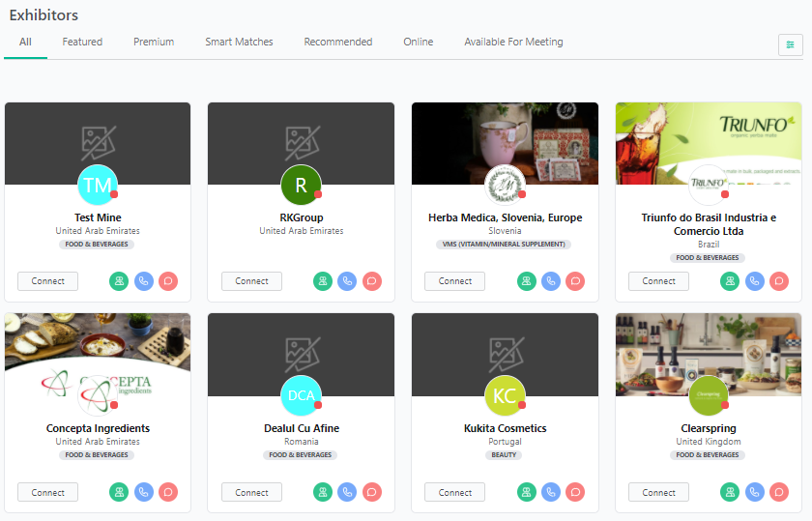Click Test Mine's blue call icon
Viewport: 812px width, 521px height.
tap(143, 281)
